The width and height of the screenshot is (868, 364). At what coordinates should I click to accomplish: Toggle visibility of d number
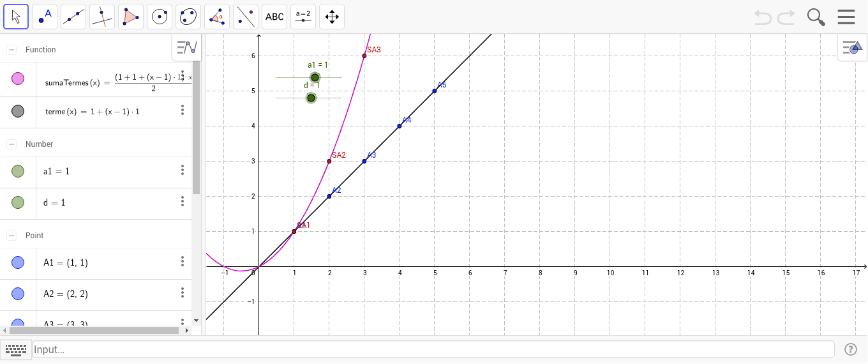[18, 202]
